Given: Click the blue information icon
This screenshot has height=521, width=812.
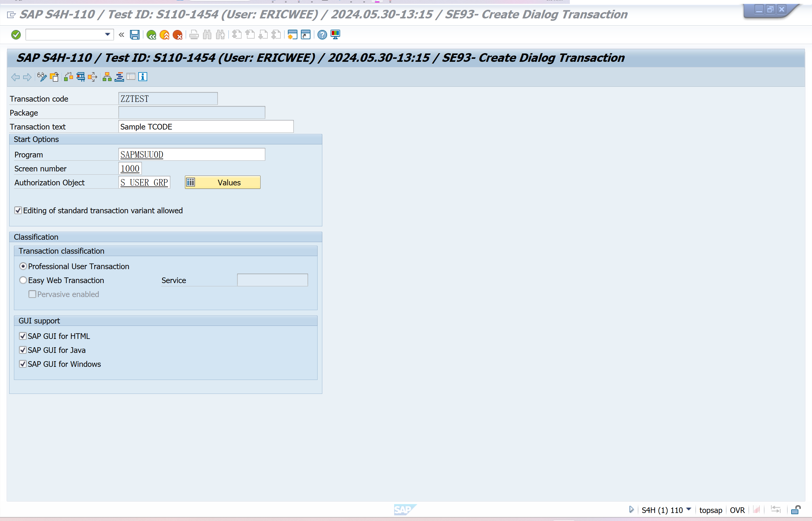Looking at the screenshot, I should click(143, 77).
